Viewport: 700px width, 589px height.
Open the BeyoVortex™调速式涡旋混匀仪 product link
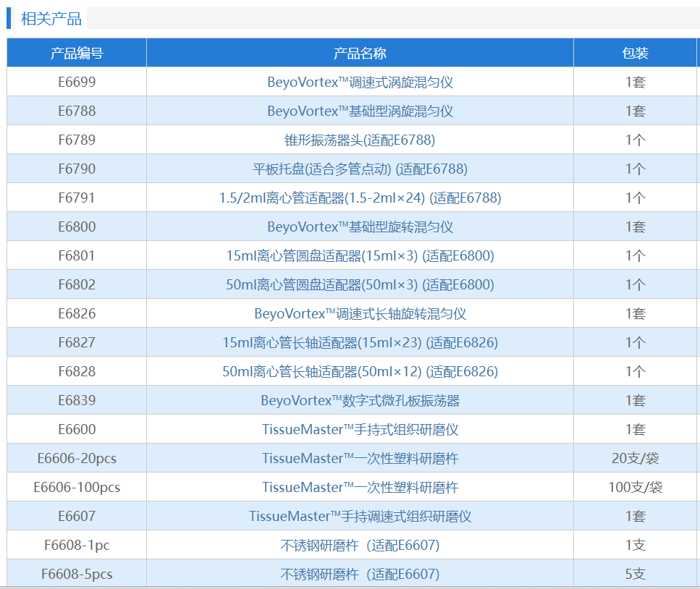tap(360, 82)
